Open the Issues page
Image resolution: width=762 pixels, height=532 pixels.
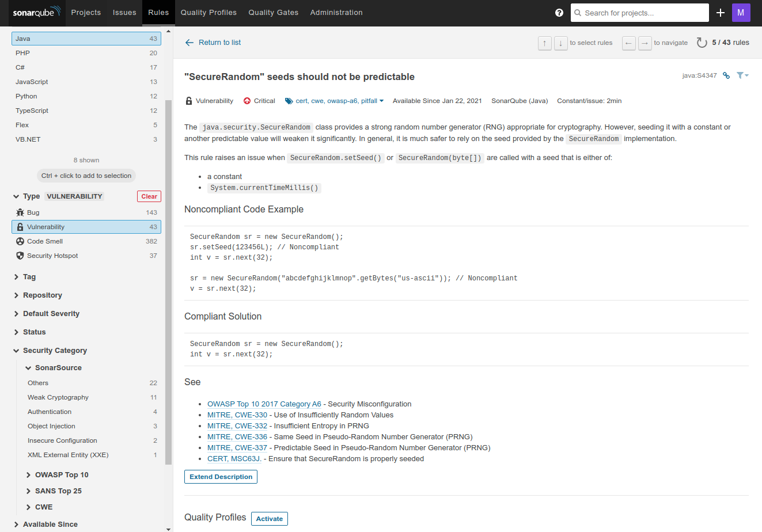pyautogui.click(x=124, y=12)
